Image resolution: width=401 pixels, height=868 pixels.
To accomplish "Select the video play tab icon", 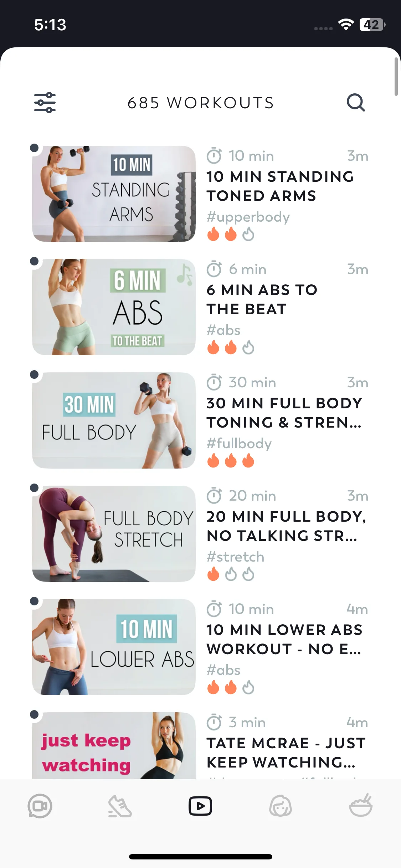I will click(200, 806).
